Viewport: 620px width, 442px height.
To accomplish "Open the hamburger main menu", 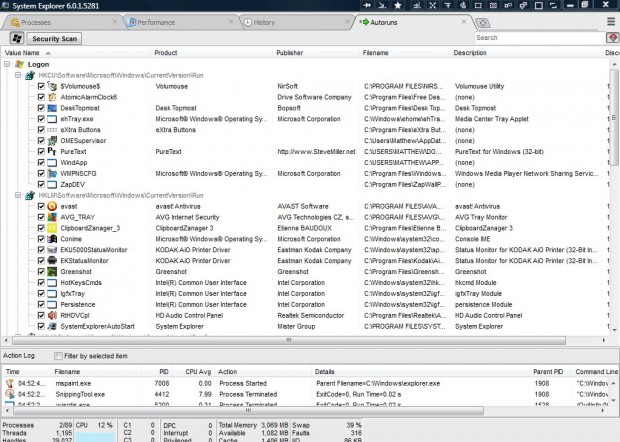I will (x=611, y=22).
